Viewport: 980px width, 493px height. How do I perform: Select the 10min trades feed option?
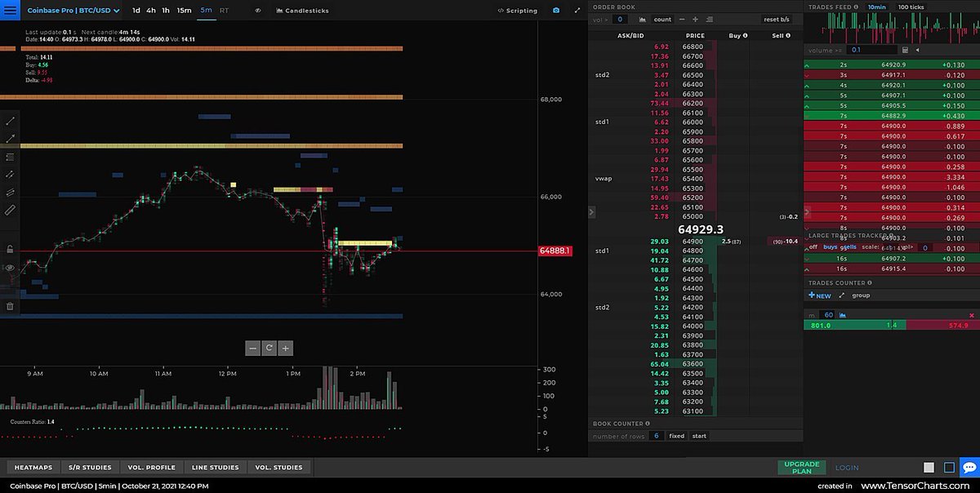(x=876, y=7)
